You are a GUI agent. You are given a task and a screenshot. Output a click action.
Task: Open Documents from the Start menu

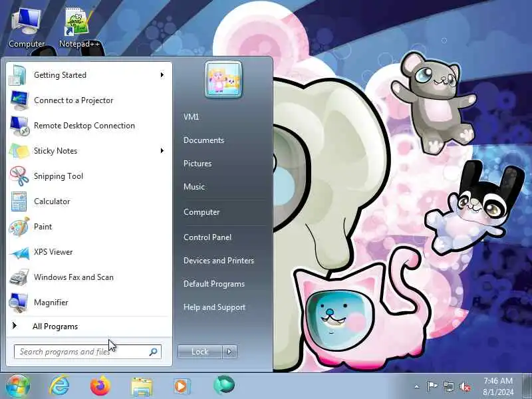203,140
